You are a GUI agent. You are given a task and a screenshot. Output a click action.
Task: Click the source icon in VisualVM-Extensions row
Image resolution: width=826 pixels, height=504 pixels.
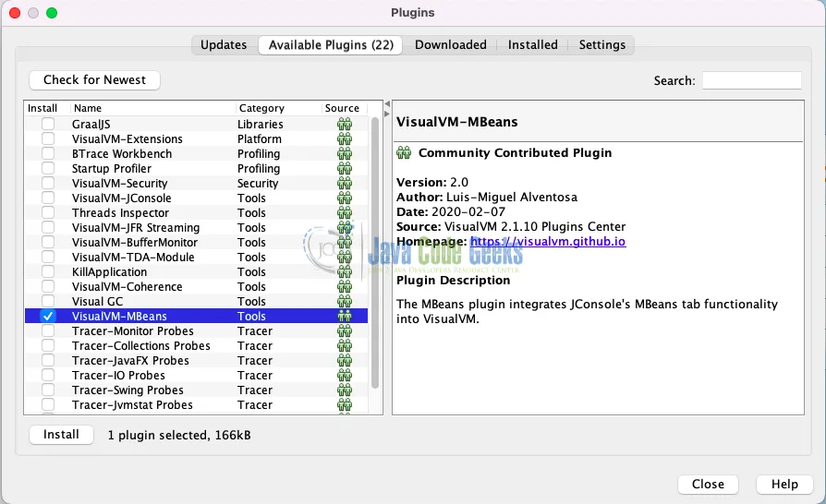pyautogui.click(x=345, y=138)
